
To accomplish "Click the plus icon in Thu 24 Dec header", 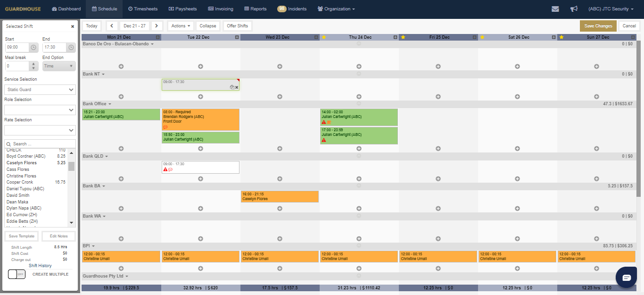I will (396, 37).
